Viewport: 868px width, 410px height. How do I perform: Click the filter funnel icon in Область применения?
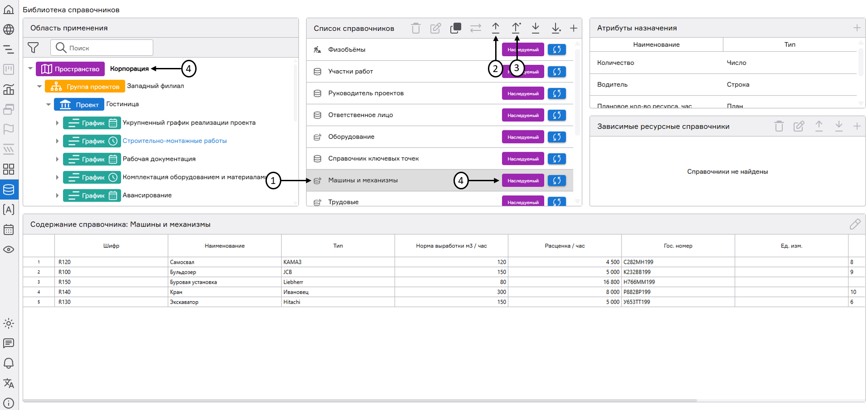pos(33,48)
